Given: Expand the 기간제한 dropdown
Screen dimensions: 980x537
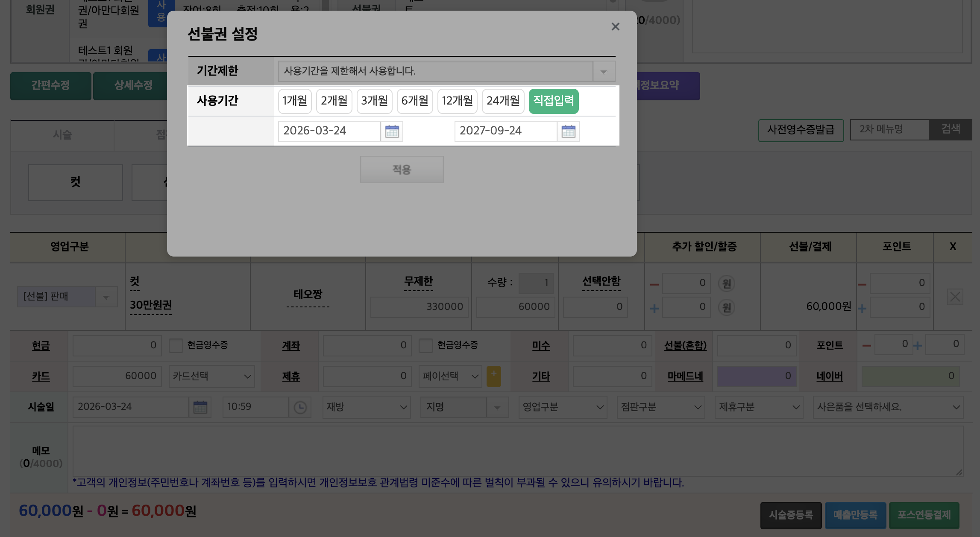Looking at the screenshot, I should [x=603, y=71].
